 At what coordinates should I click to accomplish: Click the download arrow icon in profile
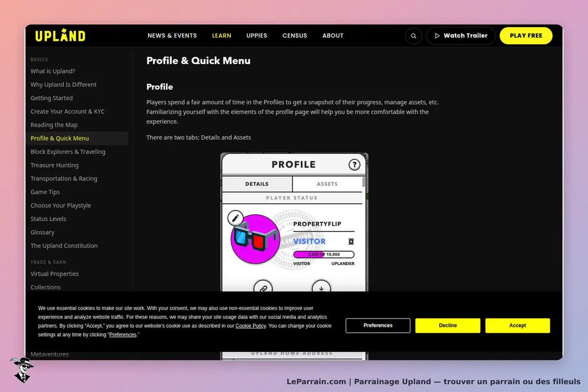pyautogui.click(x=321, y=288)
